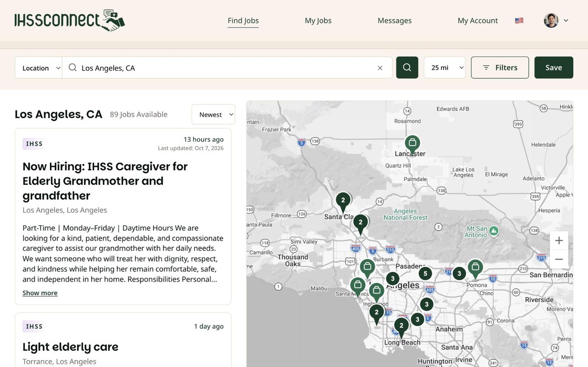Click the Angeles National Forest map label
Screen dimensions: 588x367
(x=405, y=214)
